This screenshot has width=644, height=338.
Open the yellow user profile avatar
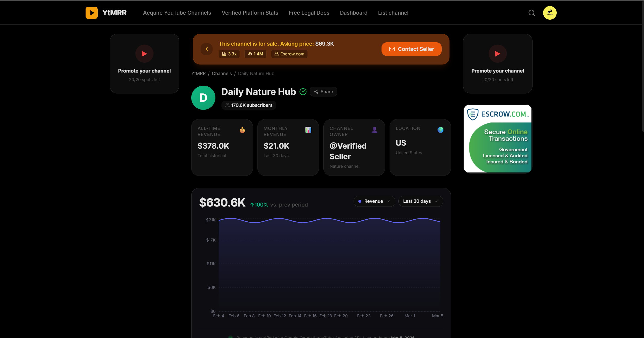pyautogui.click(x=550, y=13)
